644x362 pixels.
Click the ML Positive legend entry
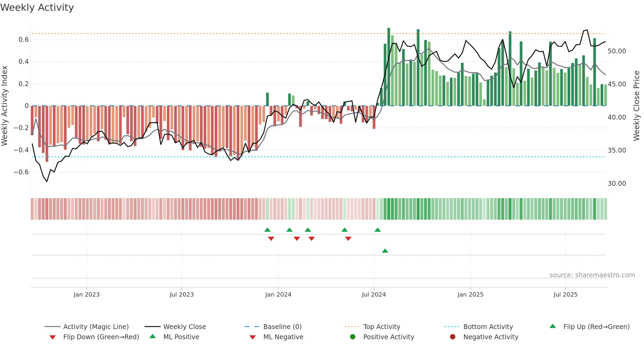tap(174, 337)
